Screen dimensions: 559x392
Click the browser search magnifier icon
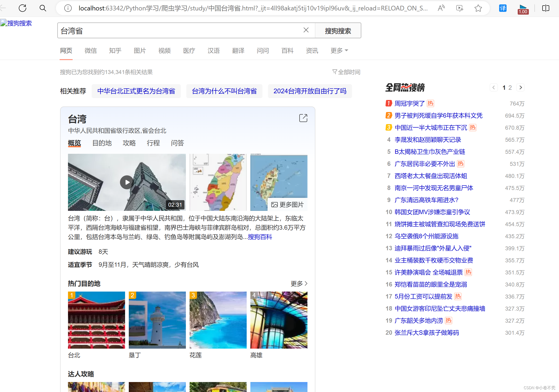click(x=43, y=8)
